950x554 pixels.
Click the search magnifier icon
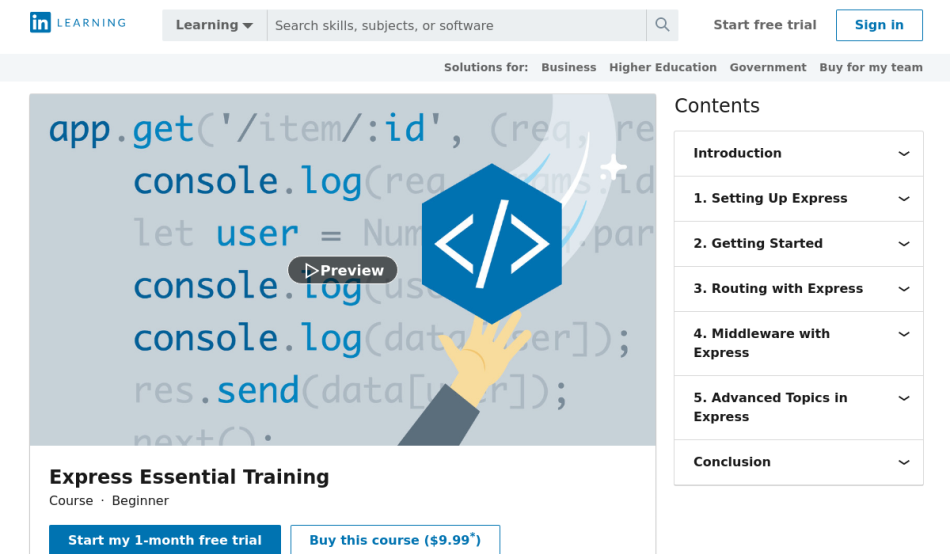662,25
